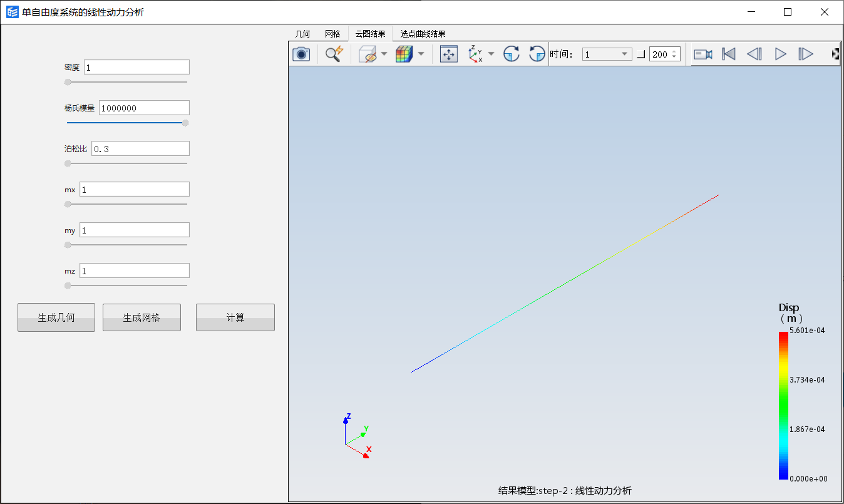Rotate view counterclockwise
This screenshot has width=844, height=504.
(537, 54)
